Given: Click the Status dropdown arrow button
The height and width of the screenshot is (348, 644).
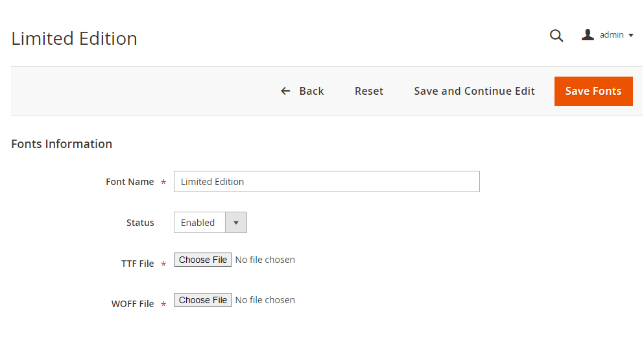Looking at the screenshot, I should click(236, 223).
